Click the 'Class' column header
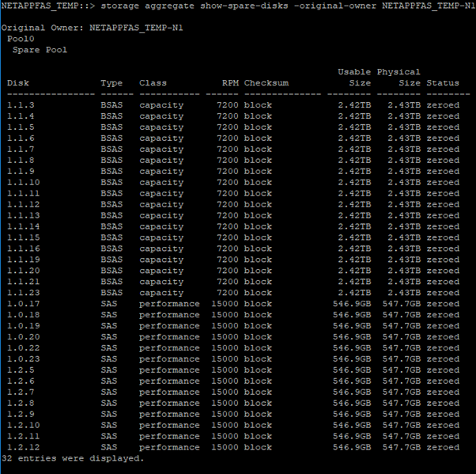476x474 pixels. (153, 83)
